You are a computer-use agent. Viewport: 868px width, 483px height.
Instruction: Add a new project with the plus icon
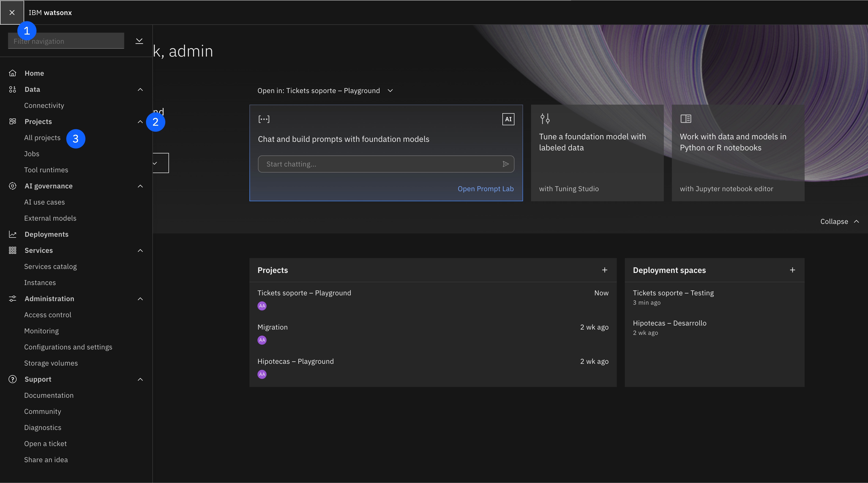(x=604, y=270)
